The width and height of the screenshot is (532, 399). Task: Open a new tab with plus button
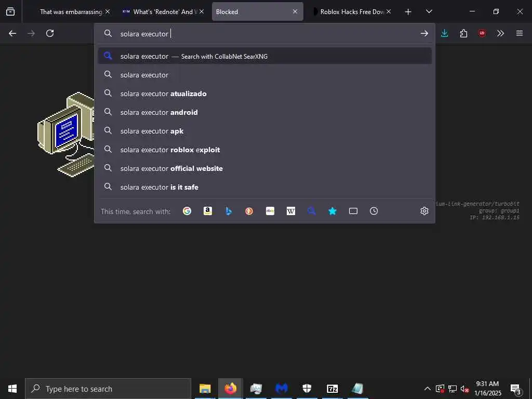pos(408,12)
